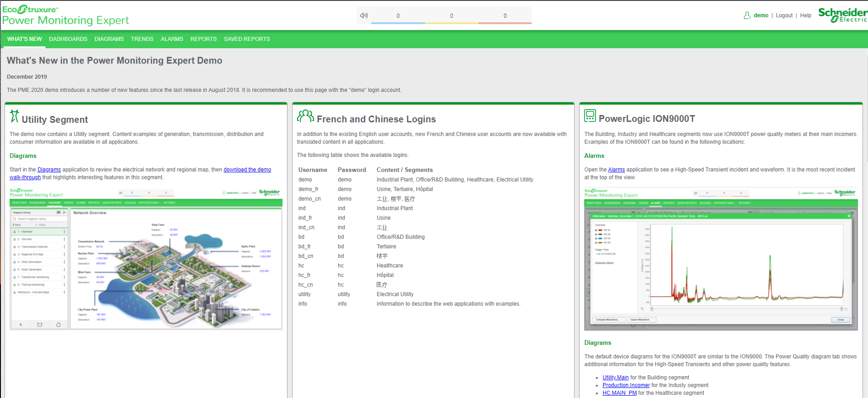This screenshot has height=398, width=868.
Task: Click the French and Chinese Logins people icon
Action: [x=305, y=116]
